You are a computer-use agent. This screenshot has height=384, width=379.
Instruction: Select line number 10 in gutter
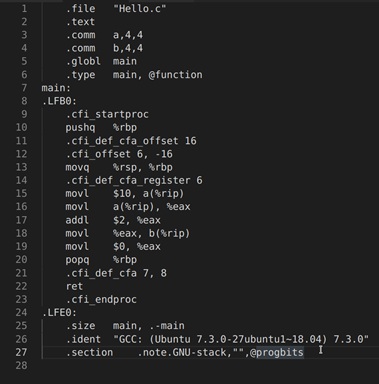[x=21, y=127]
